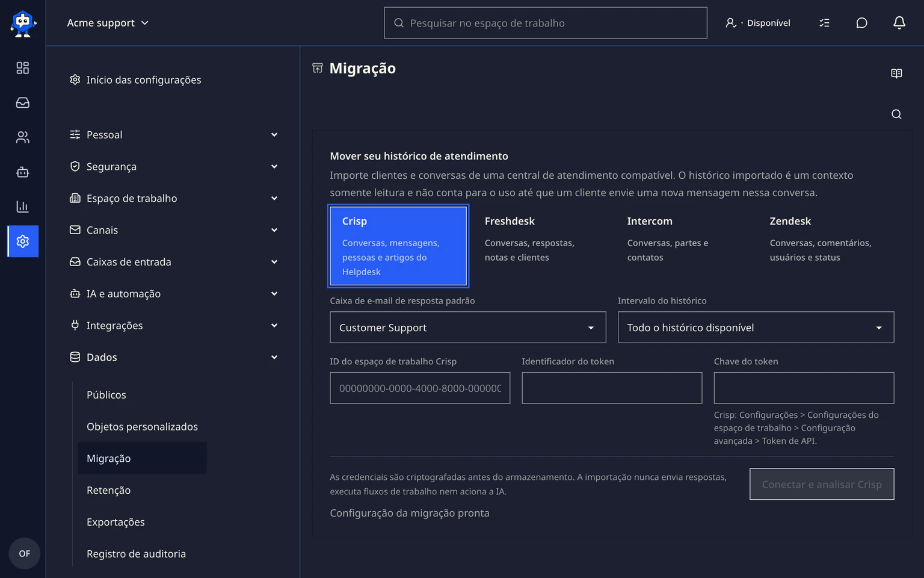
Task: Choose Freshdesk as migration source
Action: tap(541, 246)
